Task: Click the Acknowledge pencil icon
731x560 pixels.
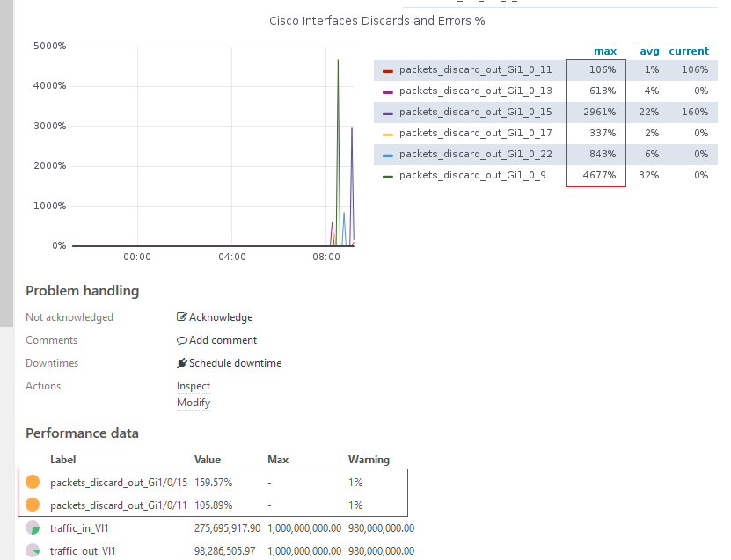Action: tap(181, 316)
